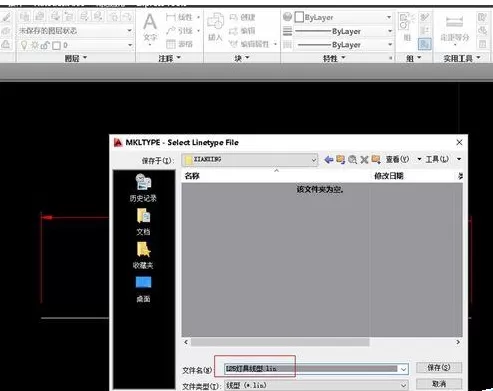Image resolution: width=493 pixels, height=391 pixels.
Task: Expand the 块 panel
Action: (x=242, y=58)
